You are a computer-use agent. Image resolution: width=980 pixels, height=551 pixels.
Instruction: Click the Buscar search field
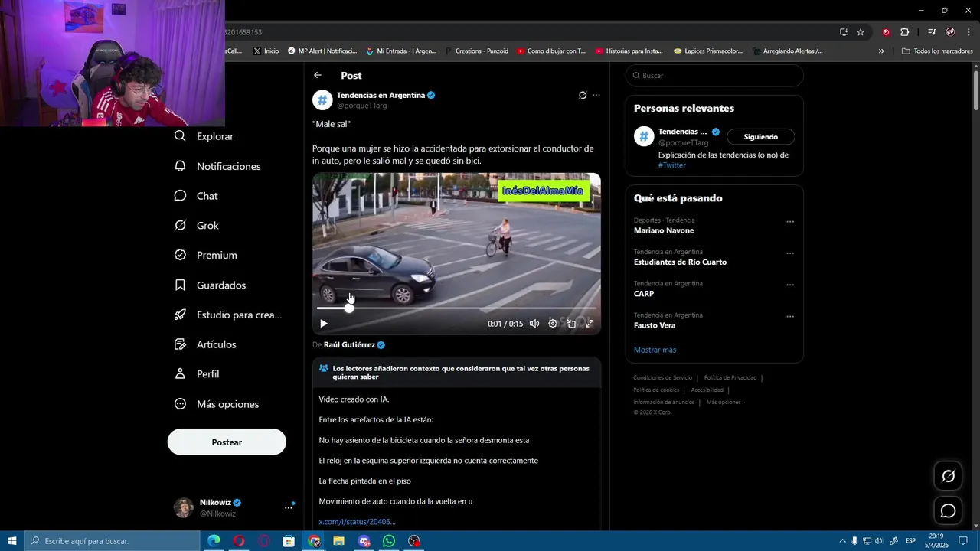[714, 76]
